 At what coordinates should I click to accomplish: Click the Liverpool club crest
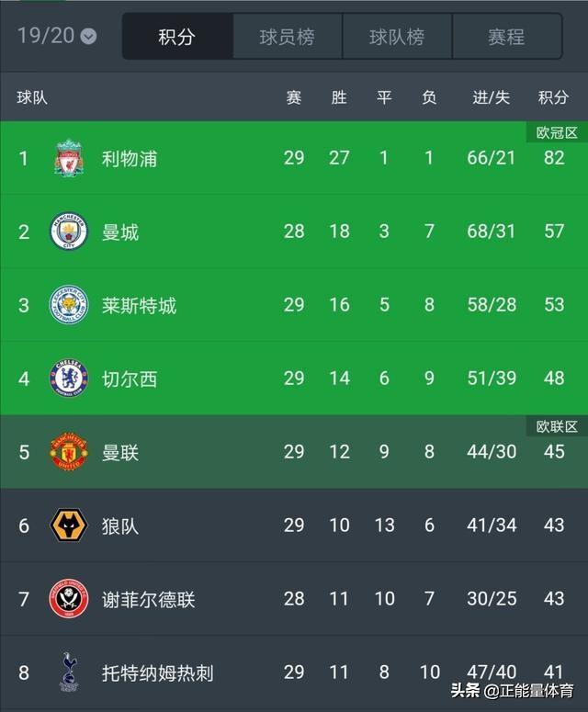[68, 158]
